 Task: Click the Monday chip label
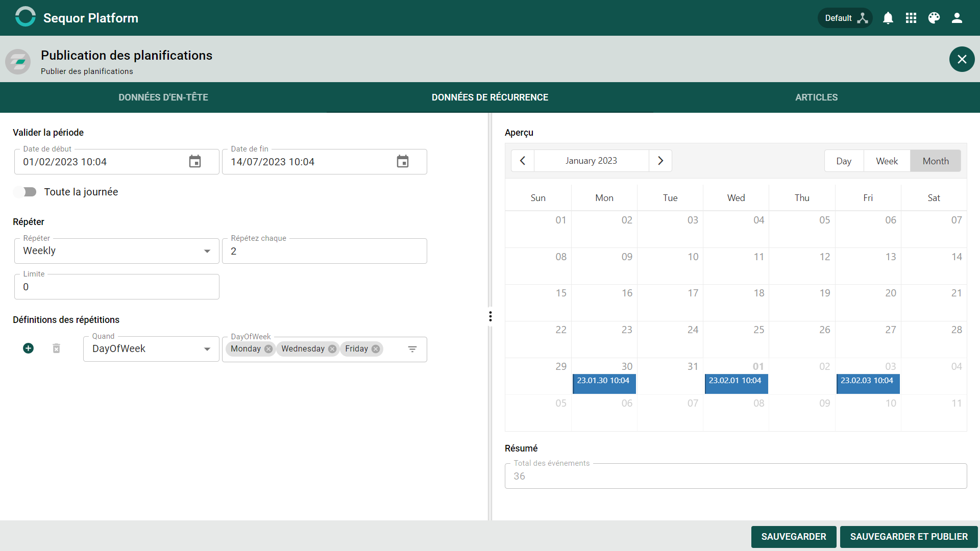click(x=246, y=349)
